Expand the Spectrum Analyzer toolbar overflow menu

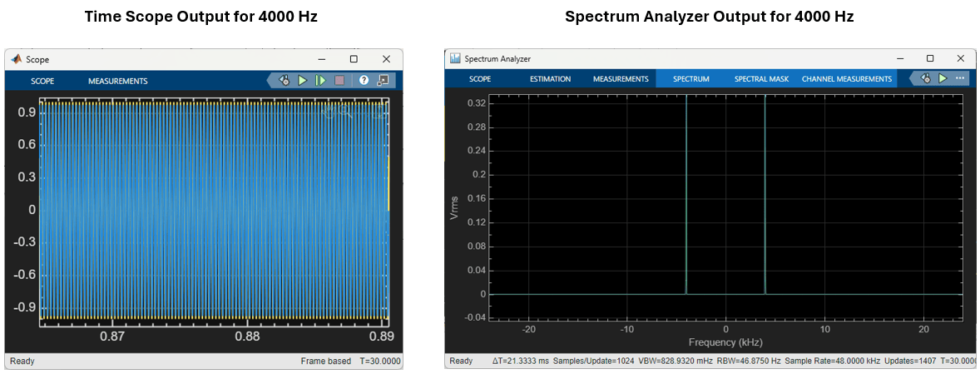click(x=960, y=79)
